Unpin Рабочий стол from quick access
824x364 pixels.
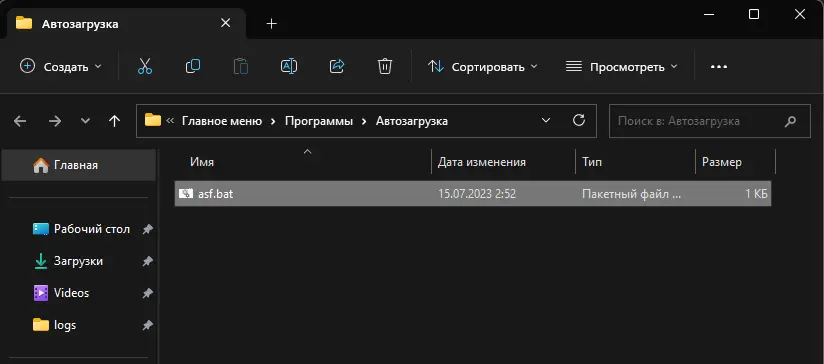pyautogui.click(x=148, y=230)
